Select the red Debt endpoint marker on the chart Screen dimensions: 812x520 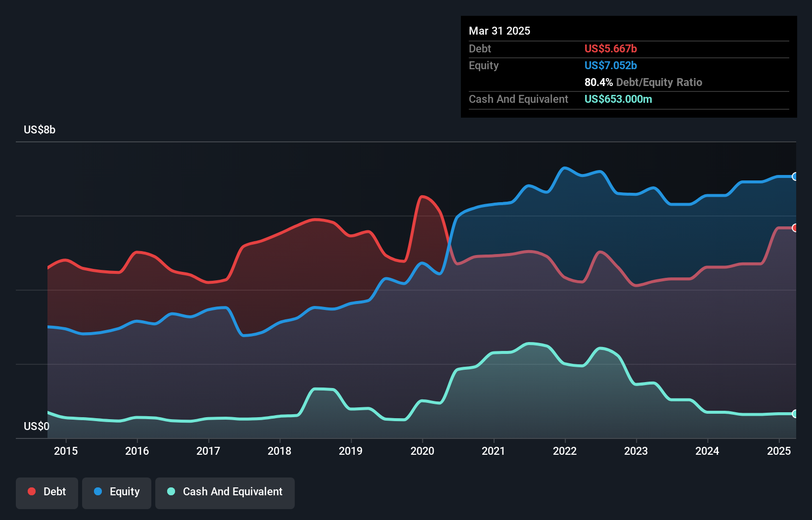(795, 228)
